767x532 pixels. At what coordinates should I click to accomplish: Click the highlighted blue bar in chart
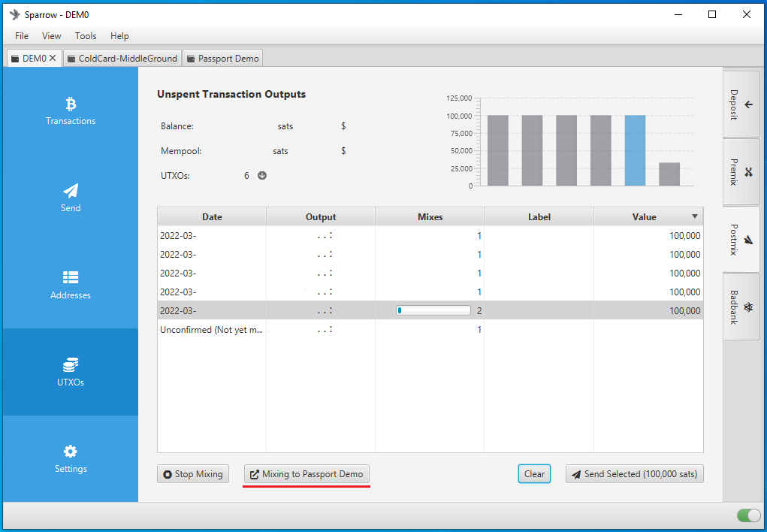point(635,151)
